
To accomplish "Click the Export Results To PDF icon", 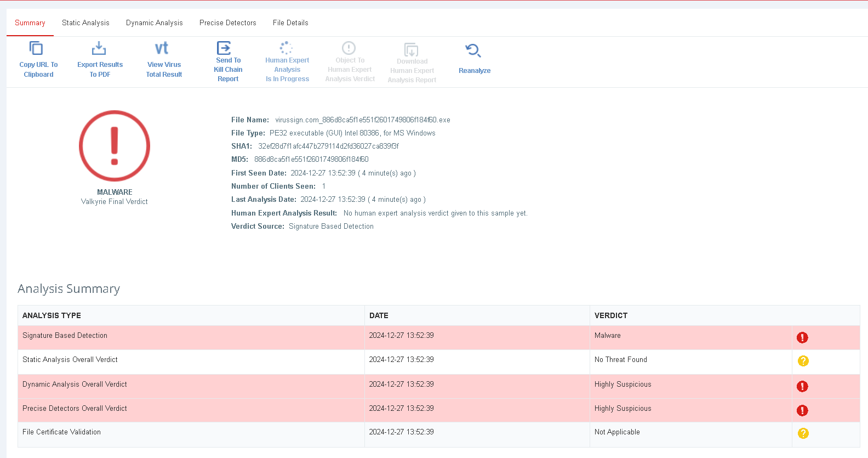I will [99, 49].
